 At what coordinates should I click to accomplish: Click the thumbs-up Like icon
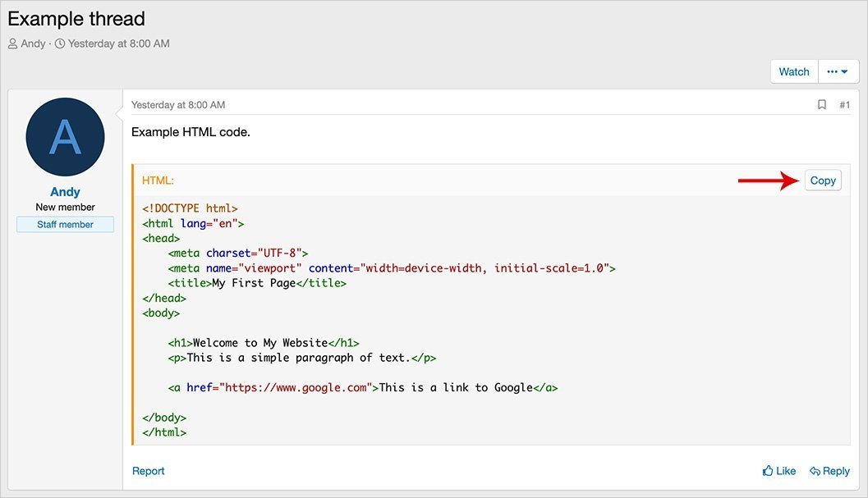(768, 471)
